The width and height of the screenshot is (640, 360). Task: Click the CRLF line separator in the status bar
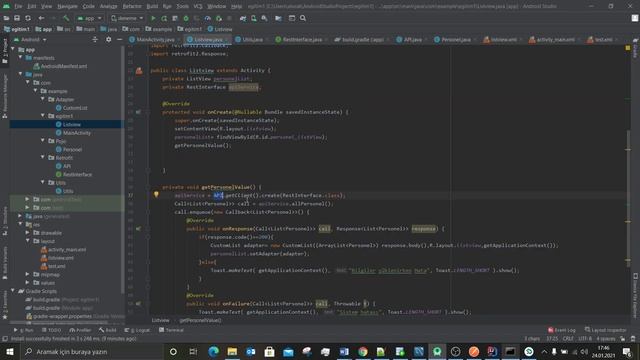[x=568, y=339]
